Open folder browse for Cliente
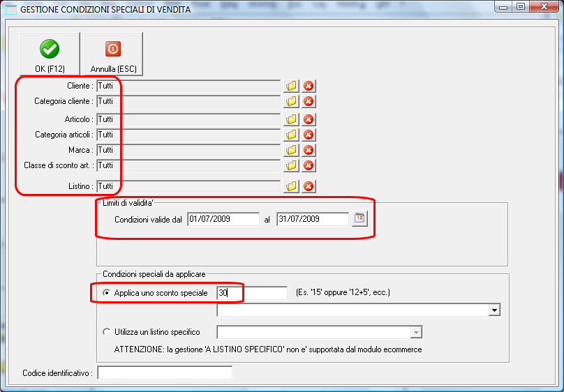 point(291,86)
